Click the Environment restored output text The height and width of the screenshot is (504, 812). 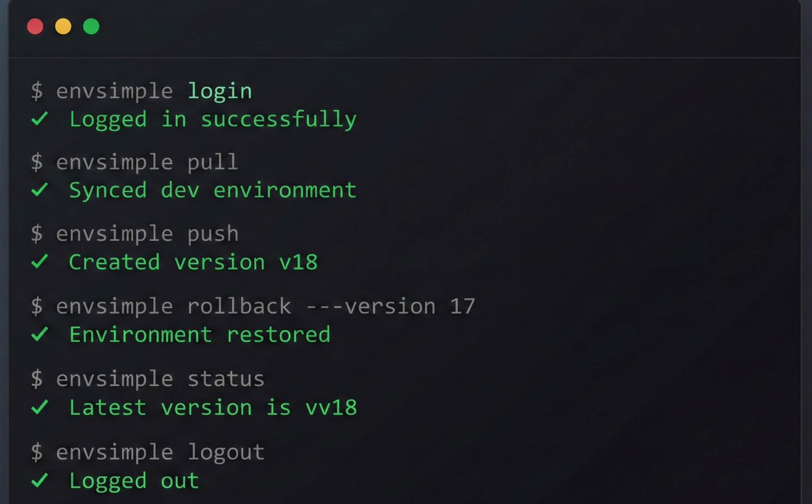[200, 335]
